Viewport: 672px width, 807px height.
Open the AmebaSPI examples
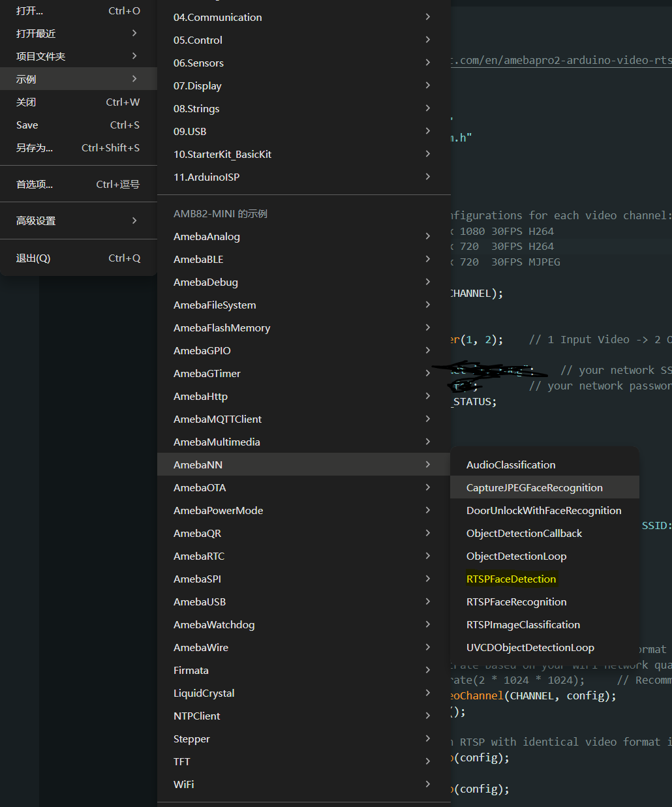304,579
